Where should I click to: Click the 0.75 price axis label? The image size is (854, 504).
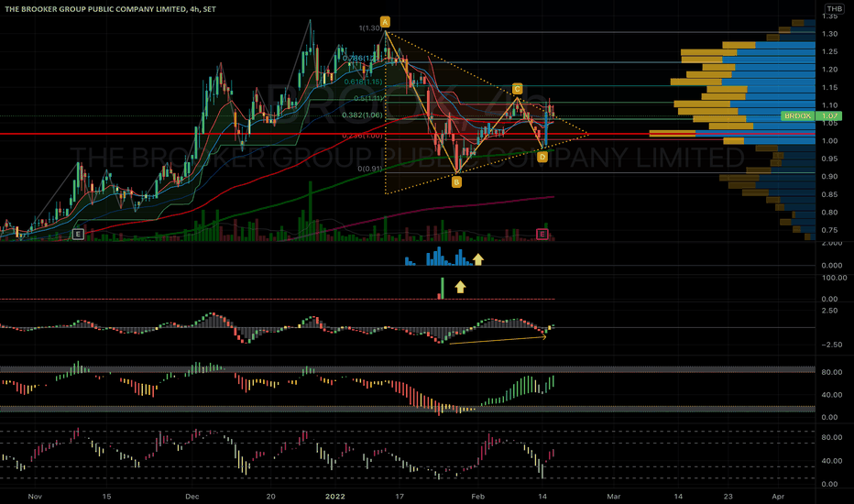pos(829,231)
